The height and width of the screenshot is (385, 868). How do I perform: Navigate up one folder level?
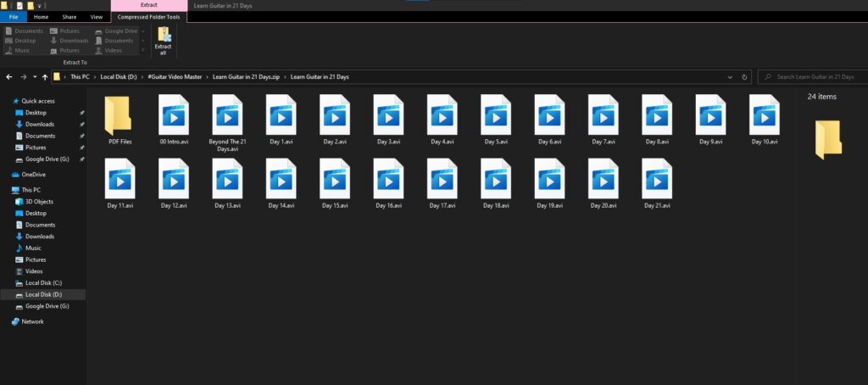point(45,77)
